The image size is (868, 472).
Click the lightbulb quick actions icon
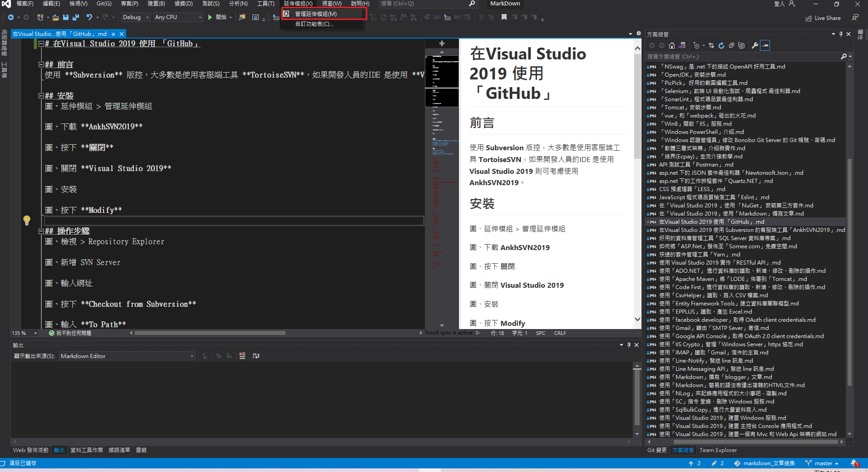coord(27,221)
